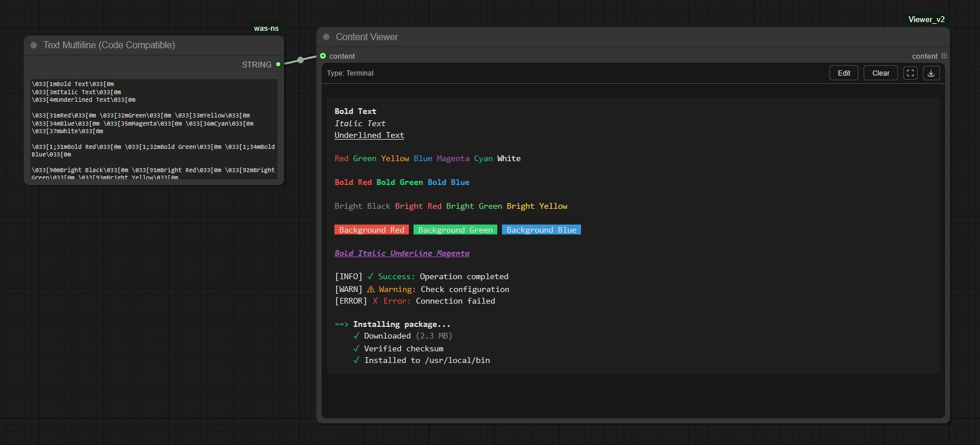Click the Clear button
Viewport: 980px width, 445px height.
[881, 73]
